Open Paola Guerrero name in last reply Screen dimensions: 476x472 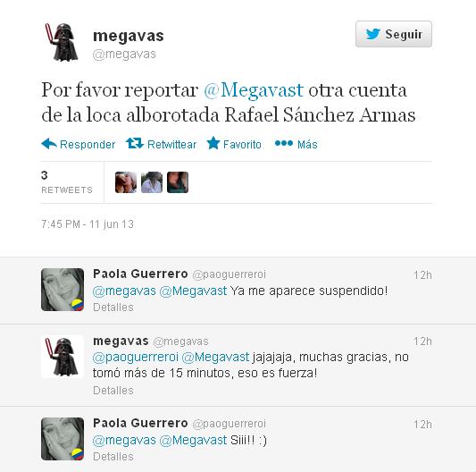tap(140, 423)
